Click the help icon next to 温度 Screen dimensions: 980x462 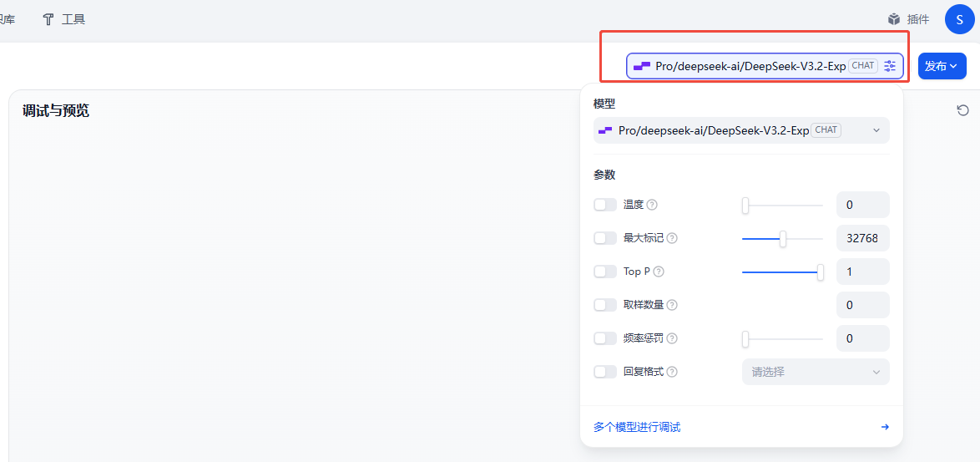[x=652, y=205]
